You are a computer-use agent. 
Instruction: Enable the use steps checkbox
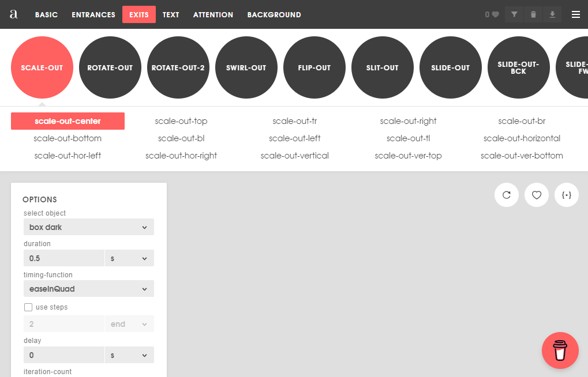tap(28, 307)
